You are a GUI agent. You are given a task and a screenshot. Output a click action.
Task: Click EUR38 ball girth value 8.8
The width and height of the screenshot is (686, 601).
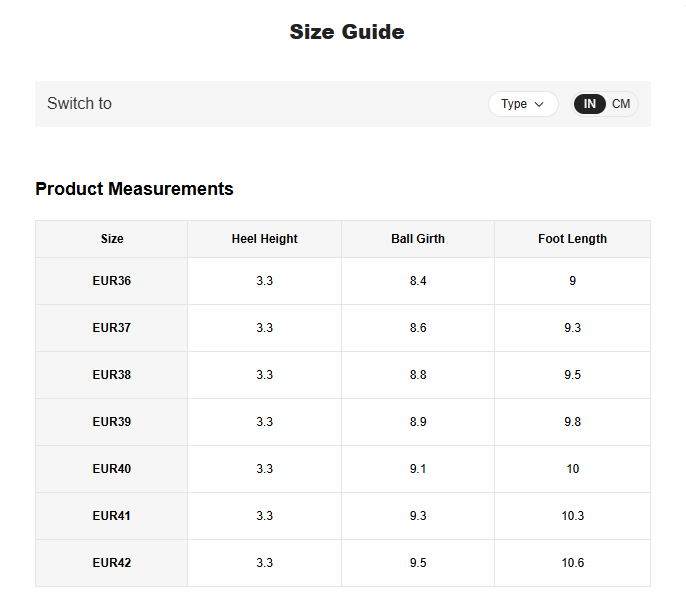click(418, 375)
